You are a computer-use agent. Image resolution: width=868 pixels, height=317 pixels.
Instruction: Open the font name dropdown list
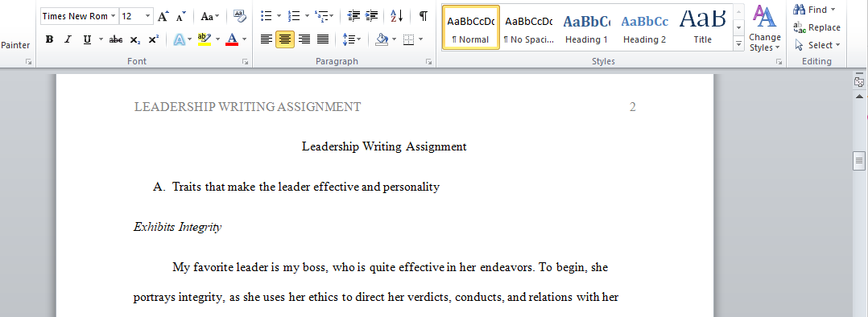[113, 16]
